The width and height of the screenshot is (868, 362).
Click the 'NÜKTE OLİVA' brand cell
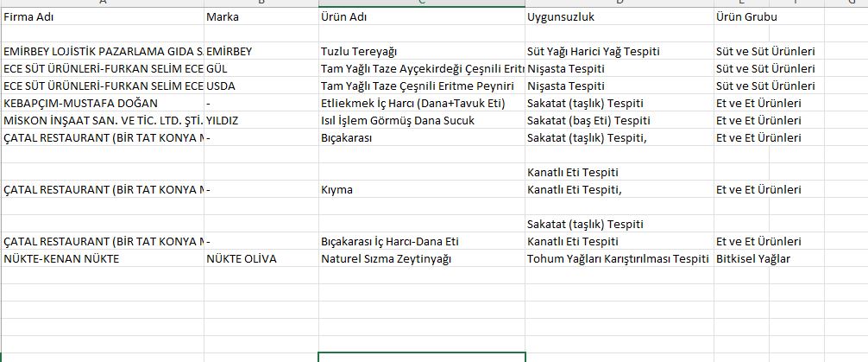point(261,258)
